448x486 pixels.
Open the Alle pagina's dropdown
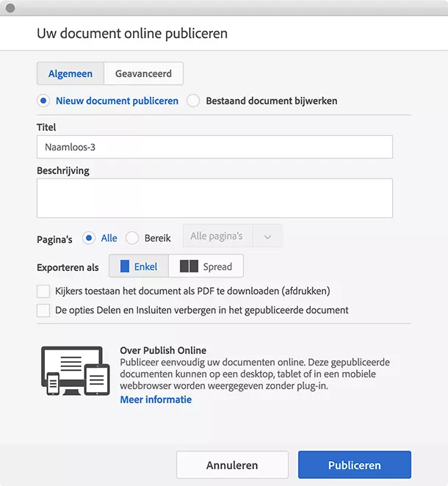233,236
